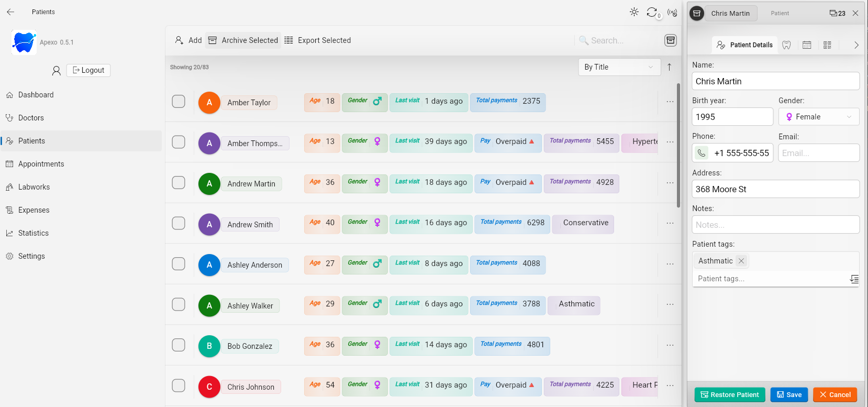
Task: Open more options for Andrew Martin row
Action: [x=670, y=183]
